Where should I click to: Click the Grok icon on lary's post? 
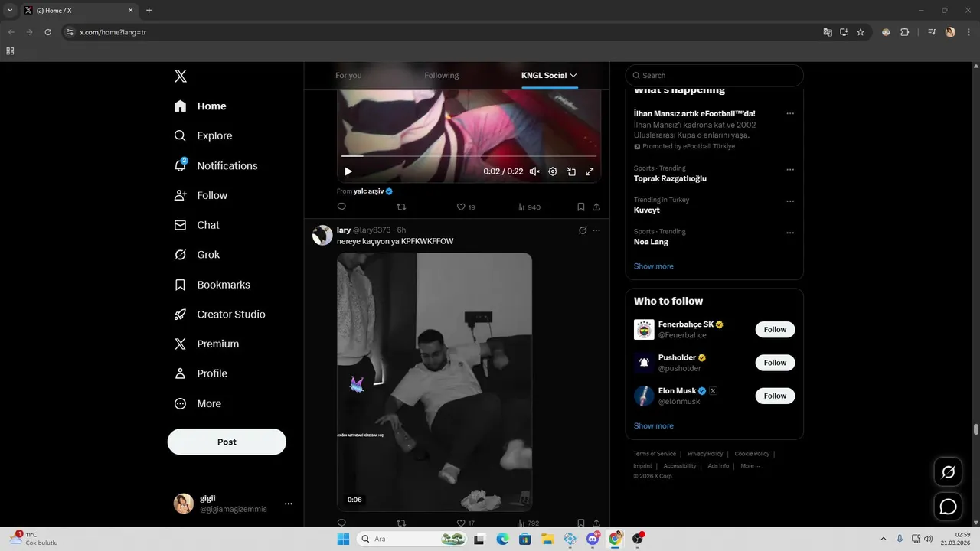click(x=582, y=230)
